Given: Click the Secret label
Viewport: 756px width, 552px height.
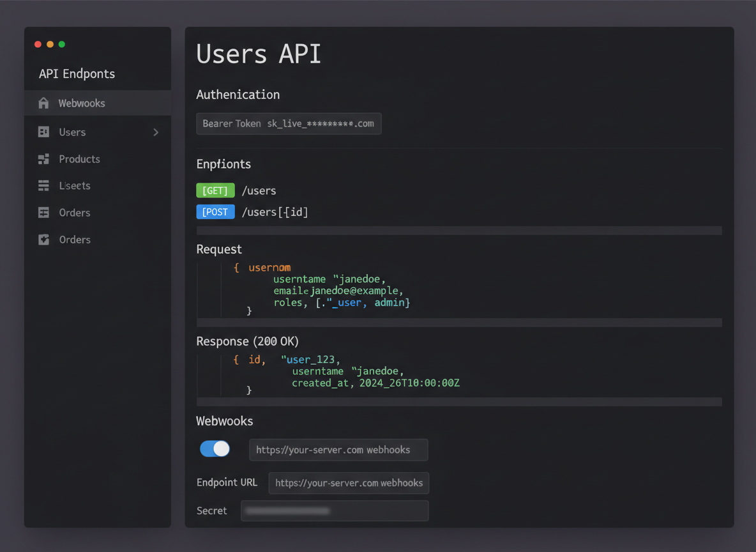Looking at the screenshot, I should point(211,510).
